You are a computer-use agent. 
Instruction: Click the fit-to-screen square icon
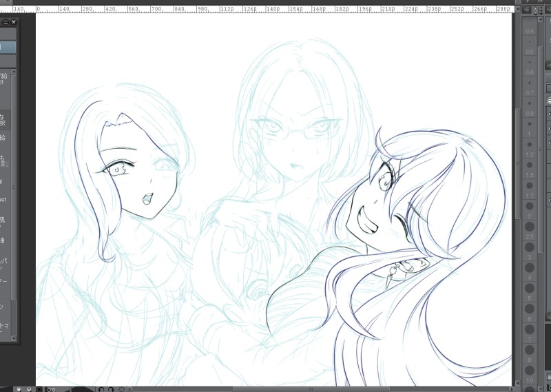pyautogui.click(x=40, y=389)
